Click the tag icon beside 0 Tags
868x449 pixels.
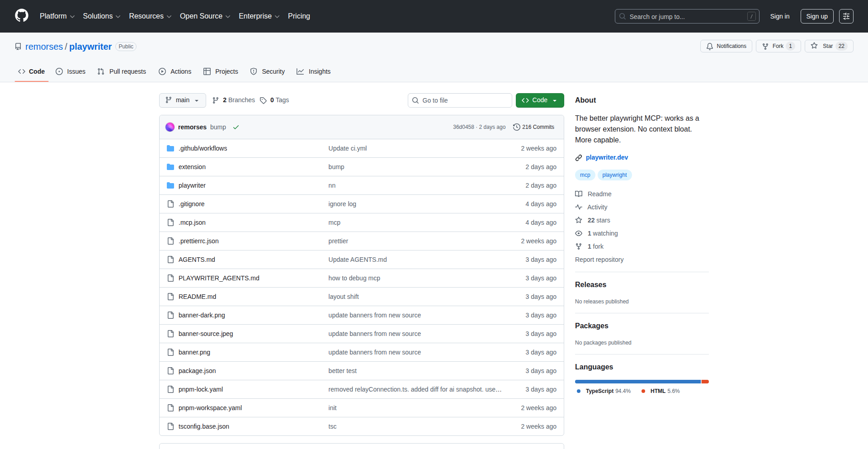point(264,100)
